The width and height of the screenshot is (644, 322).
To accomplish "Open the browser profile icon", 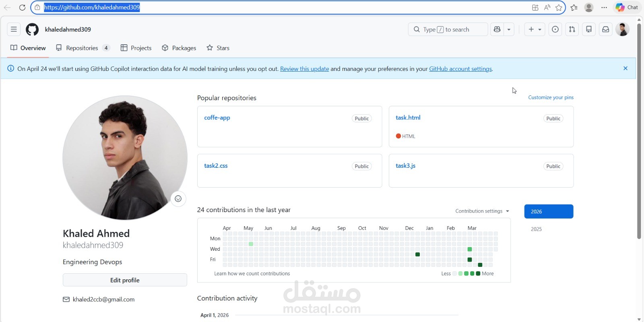I will [x=589, y=7].
